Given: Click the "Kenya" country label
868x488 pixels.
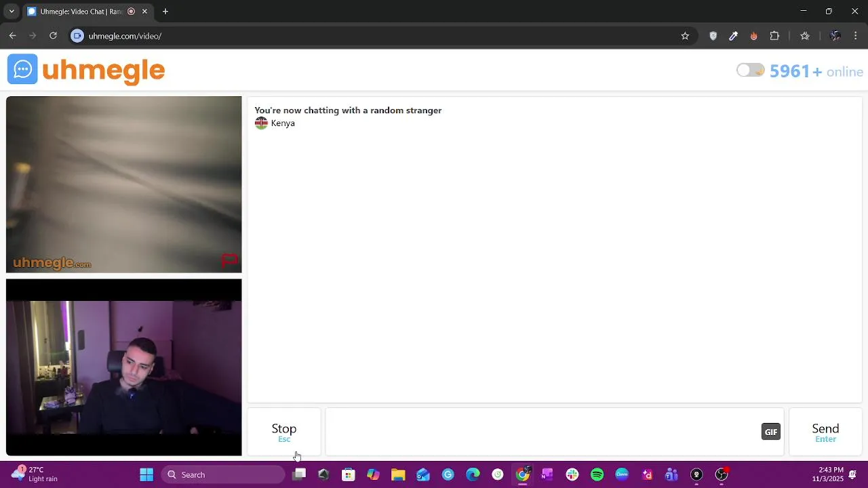Looking at the screenshot, I should tap(283, 123).
